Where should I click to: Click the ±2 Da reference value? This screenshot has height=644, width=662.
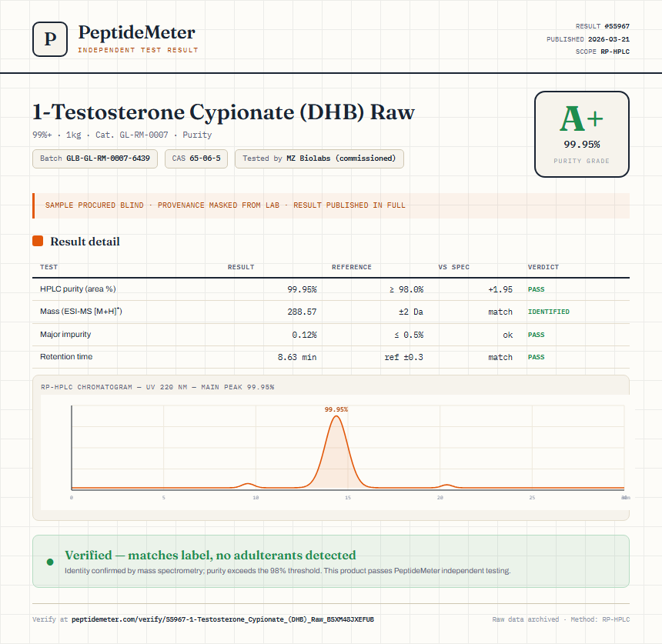[411, 312]
